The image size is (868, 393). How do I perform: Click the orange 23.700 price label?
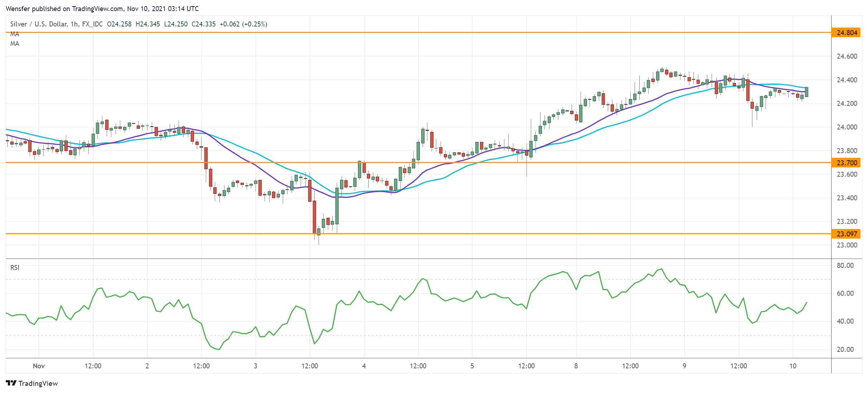click(847, 163)
